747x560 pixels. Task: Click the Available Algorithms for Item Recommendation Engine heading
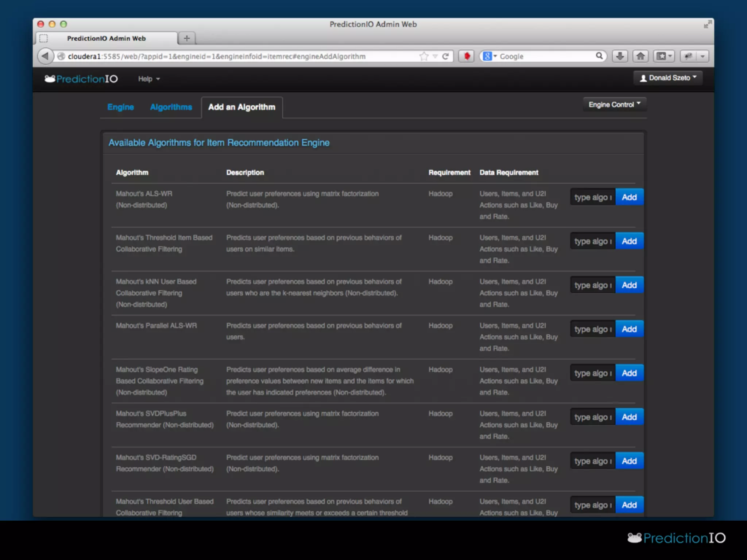point(219,143)
